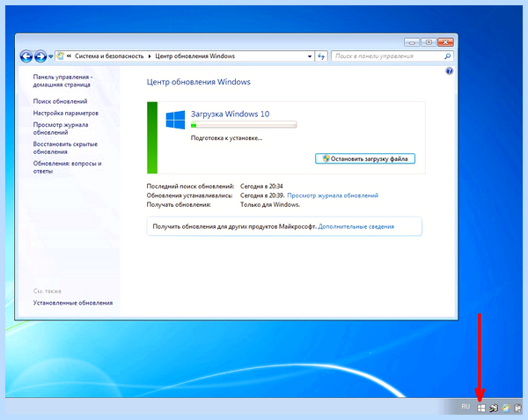Click the Control Panel icon in address bar
Screen dimensions: 528x420
(x=60, y=55)
